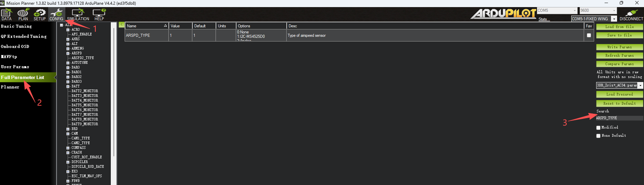This screenshot has width=644, height=185.
Task: Enable the Modified filter checkbox
Action: tap(598, 128)
